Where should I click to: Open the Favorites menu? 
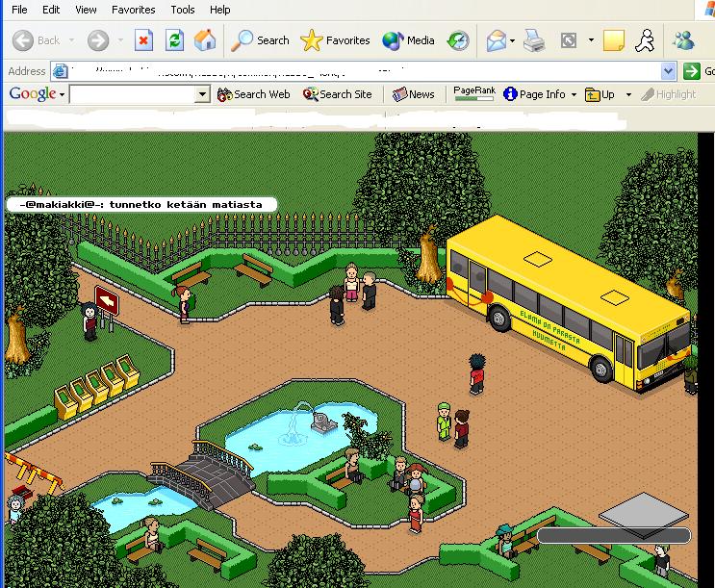pyautogui.click(x=133, y=10)
